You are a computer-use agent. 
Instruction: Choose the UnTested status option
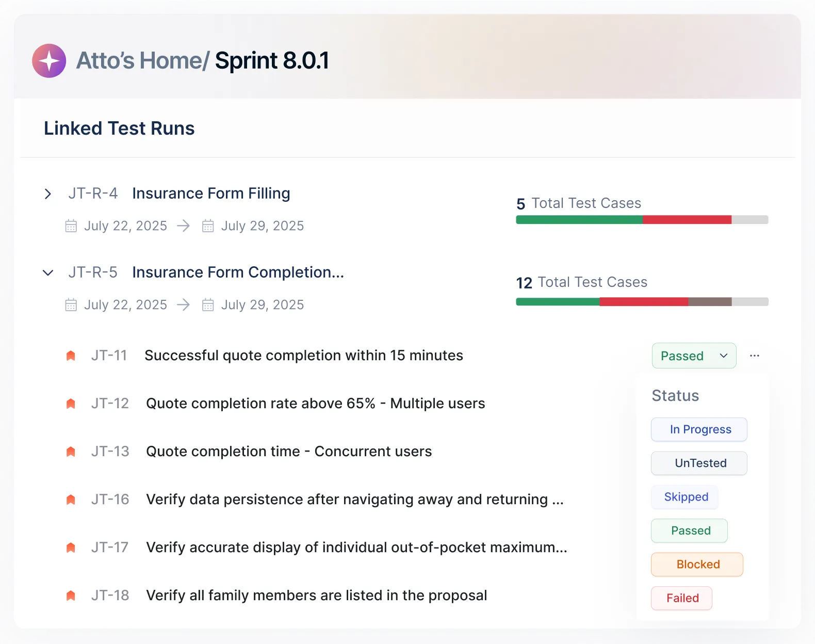tap(699, 463)
